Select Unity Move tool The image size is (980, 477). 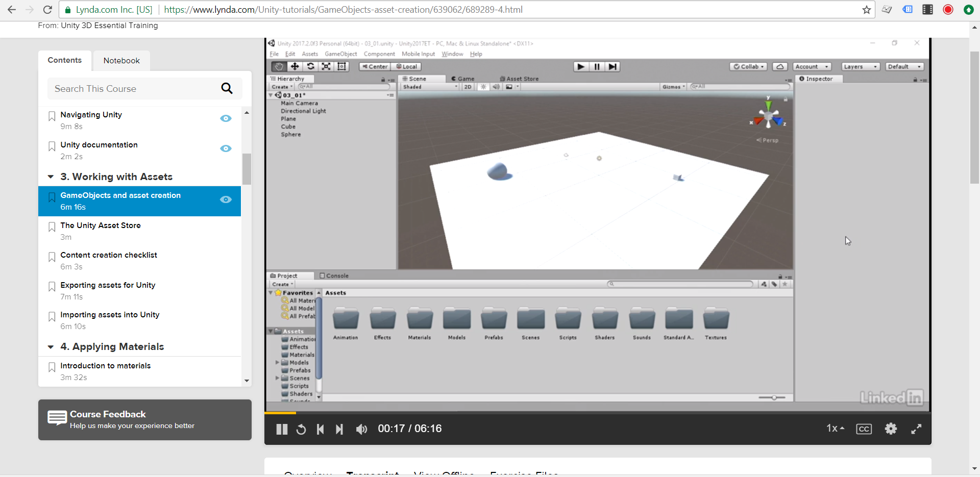click(x=295, y=66)
